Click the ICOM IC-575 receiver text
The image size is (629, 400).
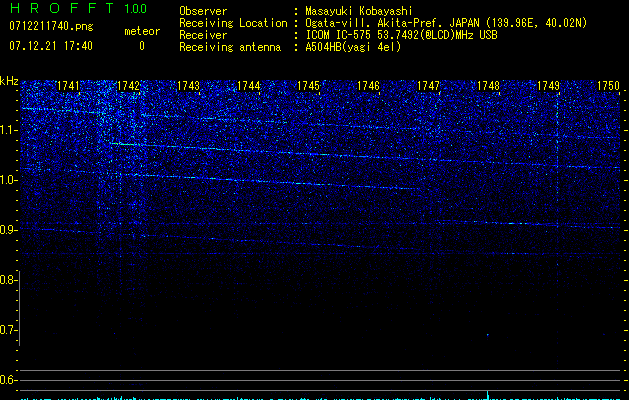[x=401, y=35]
